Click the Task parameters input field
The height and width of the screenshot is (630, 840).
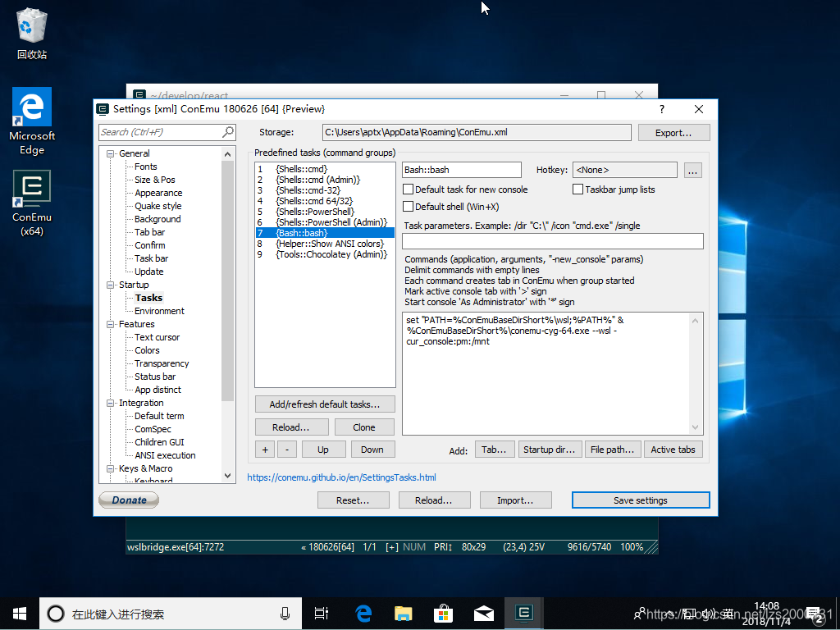[x=552, y=241]
